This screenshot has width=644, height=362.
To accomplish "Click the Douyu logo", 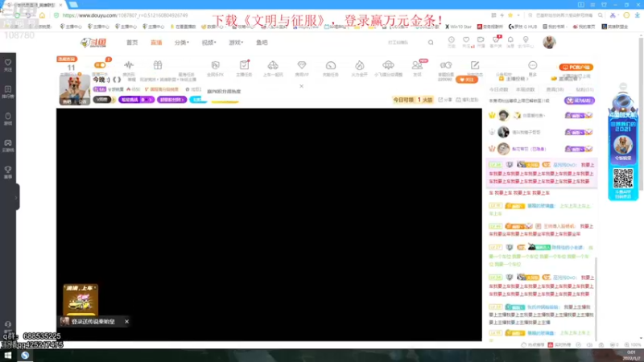I will (93, 43).
